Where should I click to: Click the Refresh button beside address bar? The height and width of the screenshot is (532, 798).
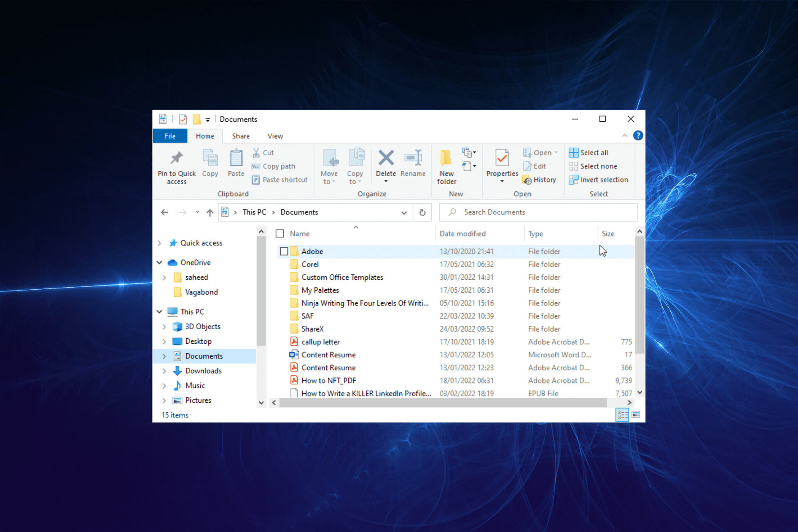click(x=422, y=212)
